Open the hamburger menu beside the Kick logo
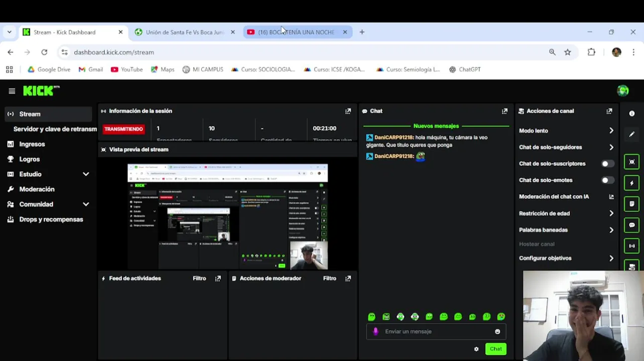Screen dimensions: 644x361 pos(12,91)
